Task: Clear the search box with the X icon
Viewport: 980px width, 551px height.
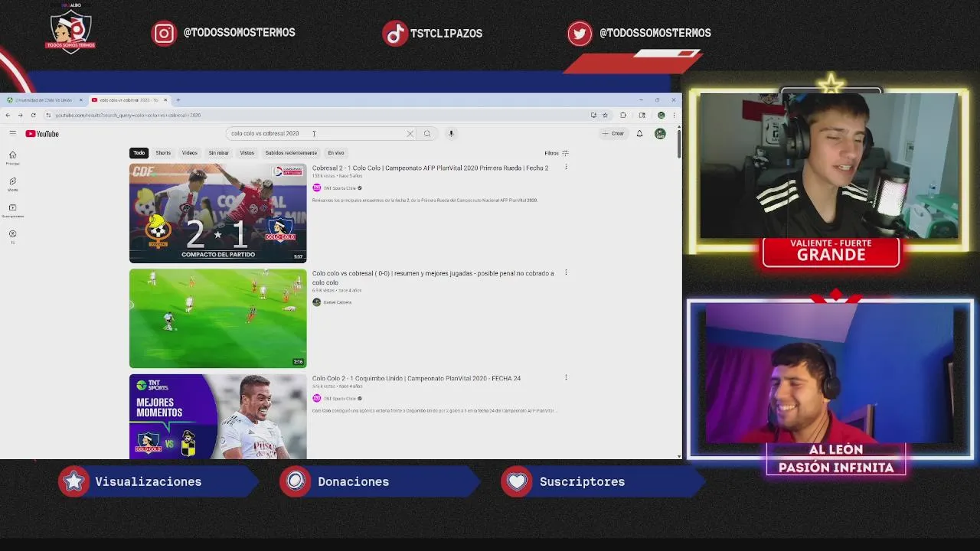Action: pyautogui.click(x=410, y=134)
